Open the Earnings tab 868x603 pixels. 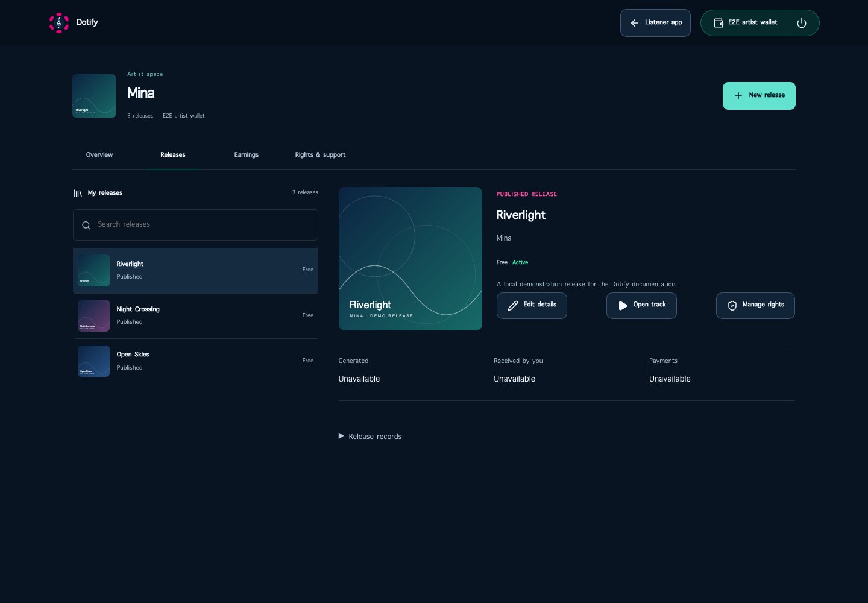247,155
